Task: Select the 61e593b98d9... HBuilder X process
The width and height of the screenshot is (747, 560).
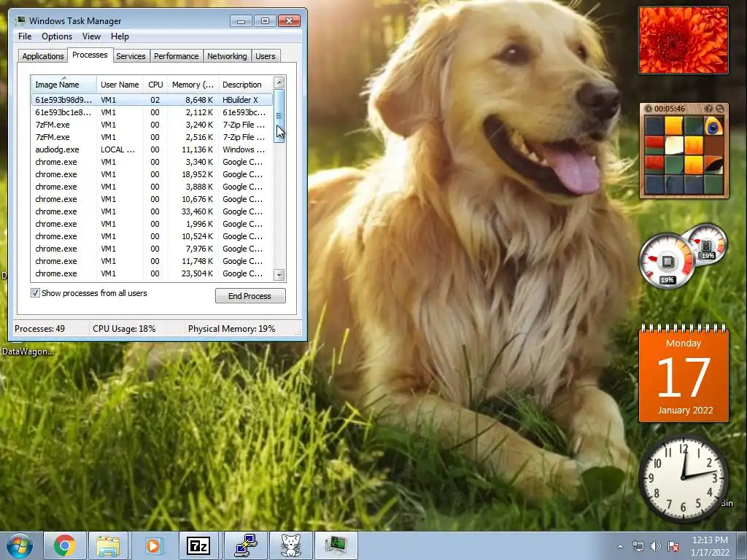Action: coord(152,99)
